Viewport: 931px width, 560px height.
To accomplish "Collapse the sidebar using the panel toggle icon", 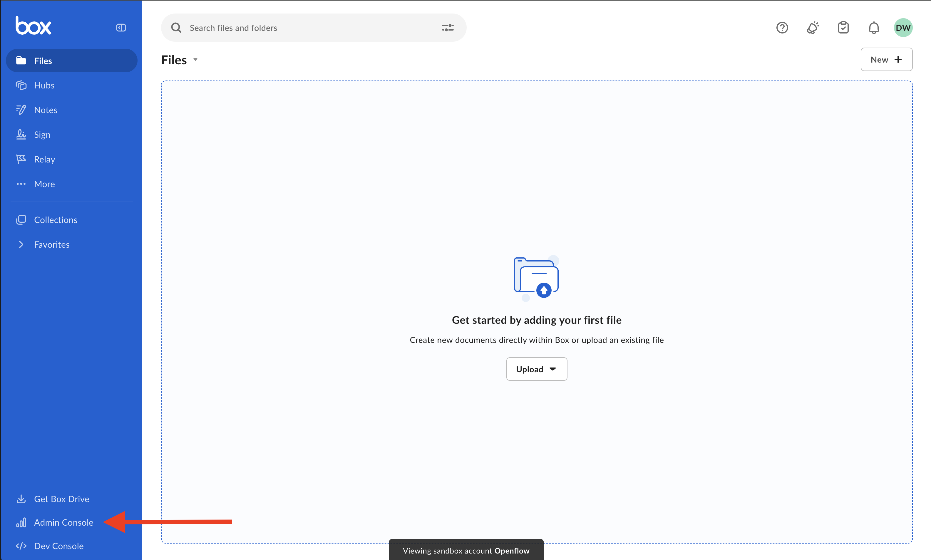I will (x=121, y=28).
